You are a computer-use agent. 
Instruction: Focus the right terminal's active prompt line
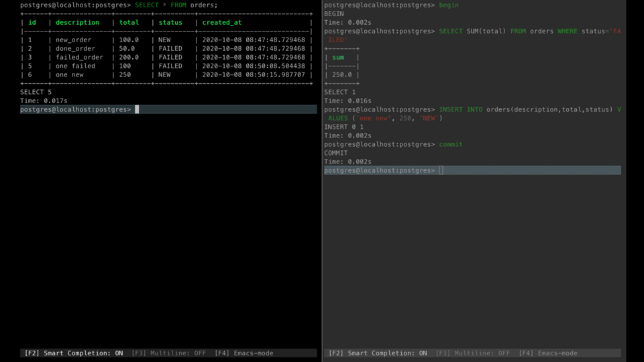pyautogui.click(x=472, y=170)
